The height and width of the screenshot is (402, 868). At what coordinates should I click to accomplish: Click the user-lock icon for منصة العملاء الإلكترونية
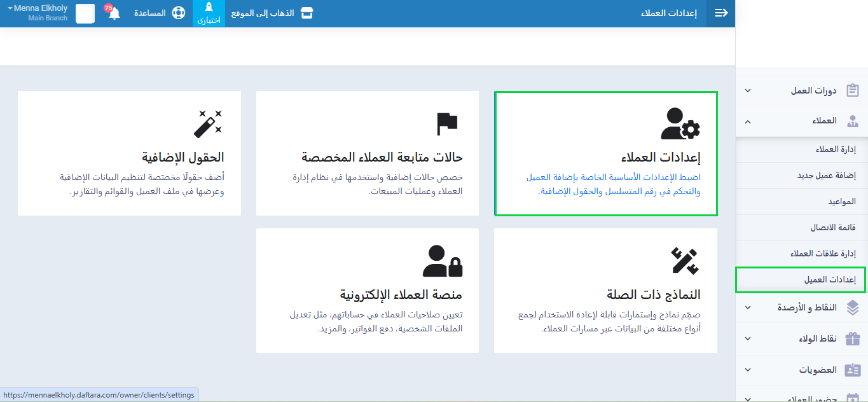443,261
